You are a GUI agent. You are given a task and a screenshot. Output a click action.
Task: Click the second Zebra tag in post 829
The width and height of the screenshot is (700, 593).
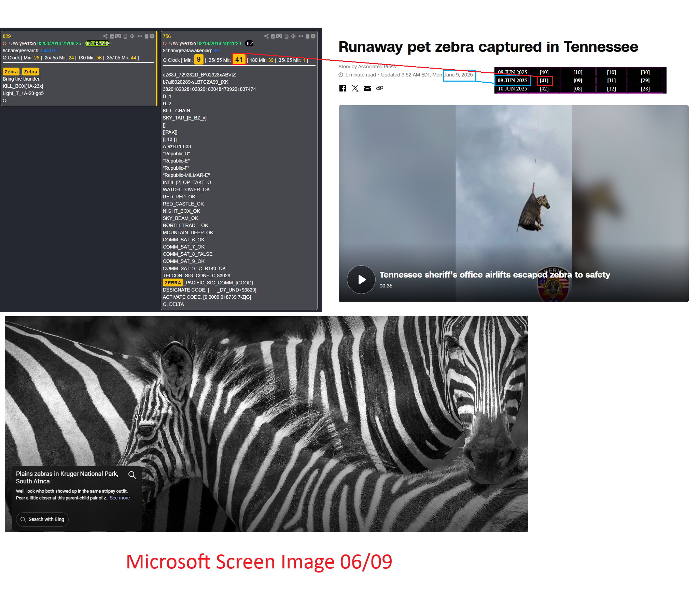tap(30, 72)
